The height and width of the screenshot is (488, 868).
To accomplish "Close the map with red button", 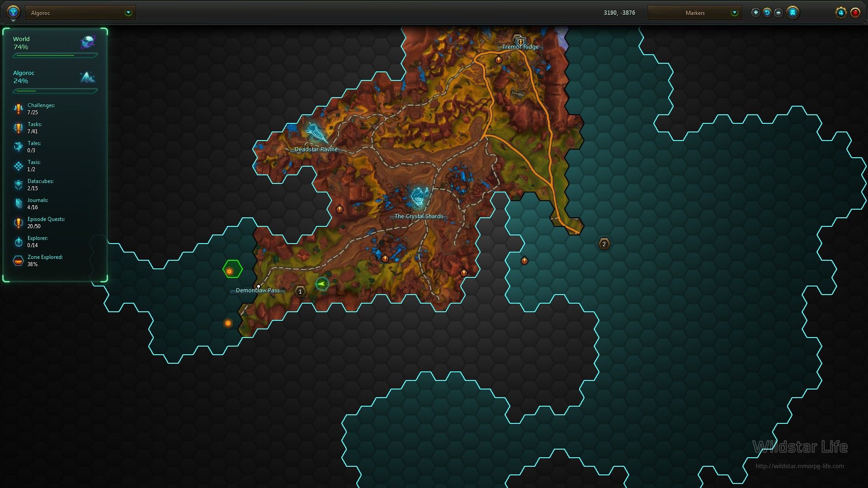I will tap(855, 13).
